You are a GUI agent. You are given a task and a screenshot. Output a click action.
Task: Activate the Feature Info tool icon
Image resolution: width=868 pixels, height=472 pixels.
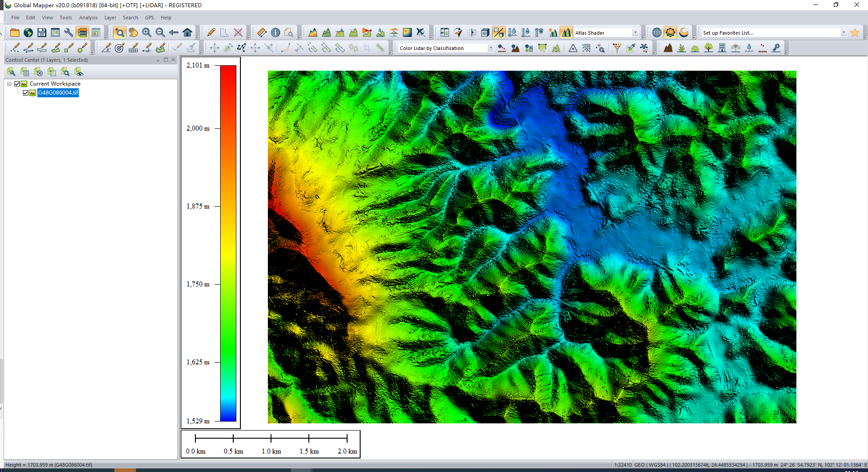point(276,32)
